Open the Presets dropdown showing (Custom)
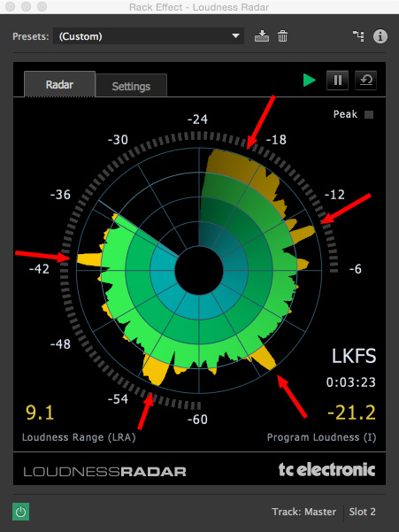The image size is (399, 532). tap(149, 36)
